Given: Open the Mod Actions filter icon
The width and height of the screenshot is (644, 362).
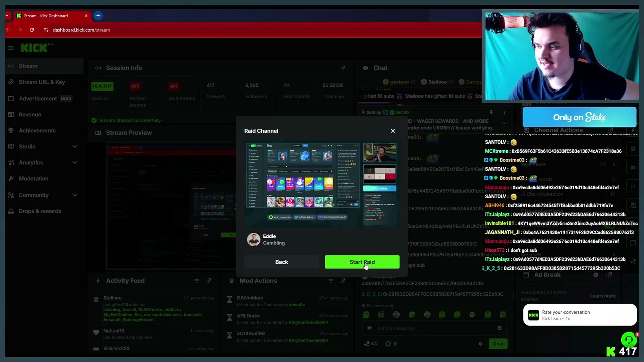Looking at the screenshot, I should click(x=331, y=280).
